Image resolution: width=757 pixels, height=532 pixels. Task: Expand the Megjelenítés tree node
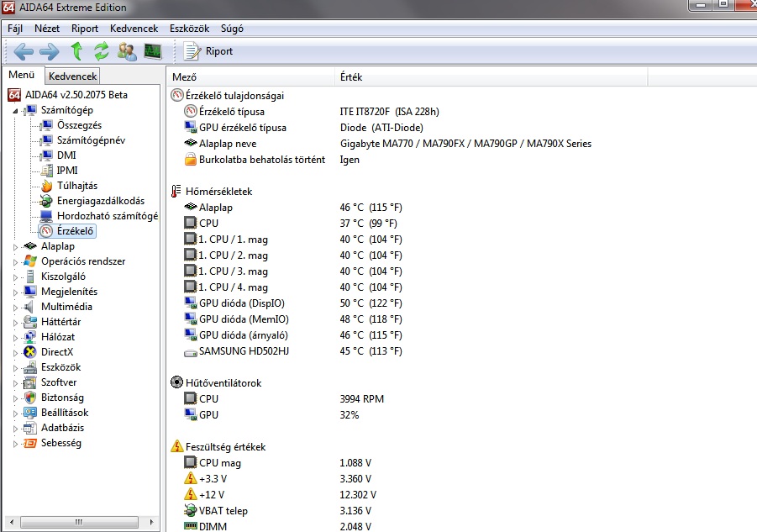15,292
